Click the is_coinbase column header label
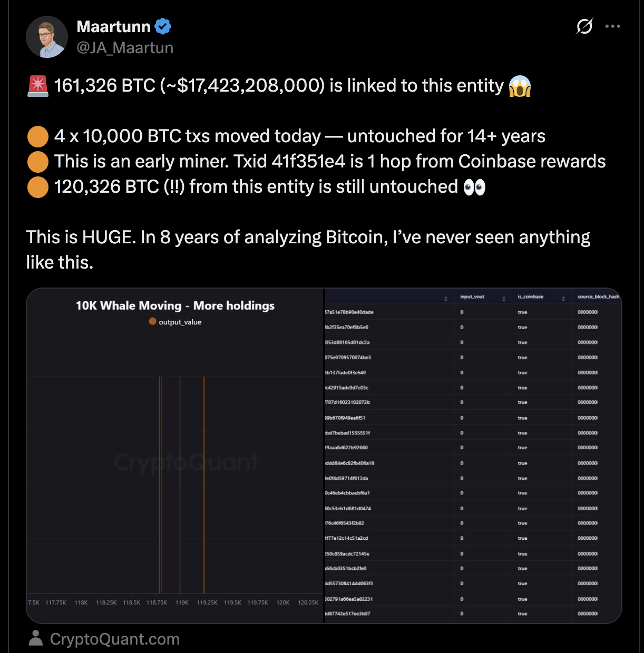Viewport: 644px width, 653px height. click(530, 297)
